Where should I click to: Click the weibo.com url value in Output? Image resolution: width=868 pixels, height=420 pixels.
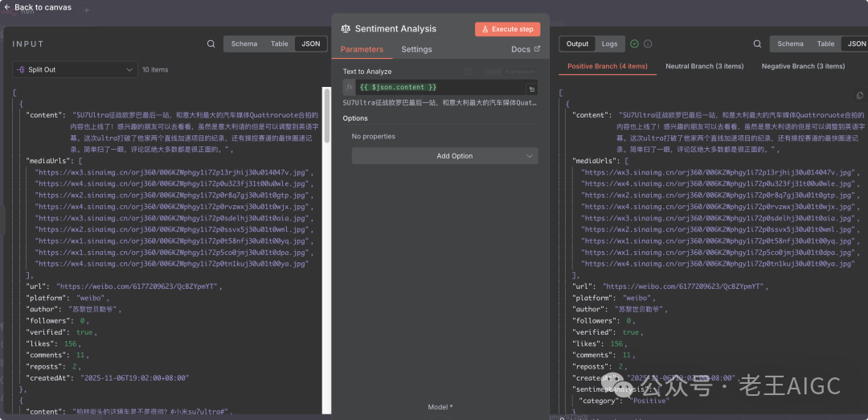pyautogui.click(x=684, y=286)
